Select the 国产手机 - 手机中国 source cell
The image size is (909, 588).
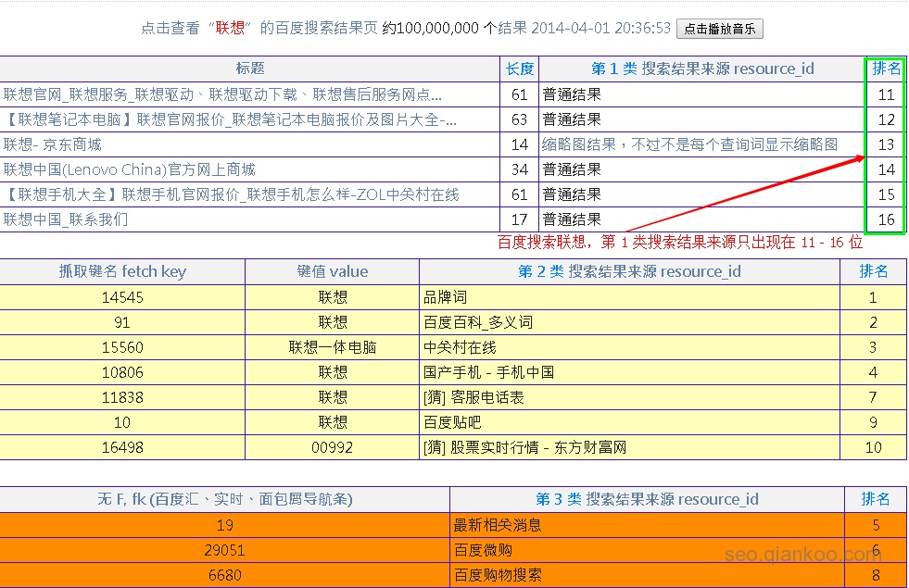(x=629, y=372)
